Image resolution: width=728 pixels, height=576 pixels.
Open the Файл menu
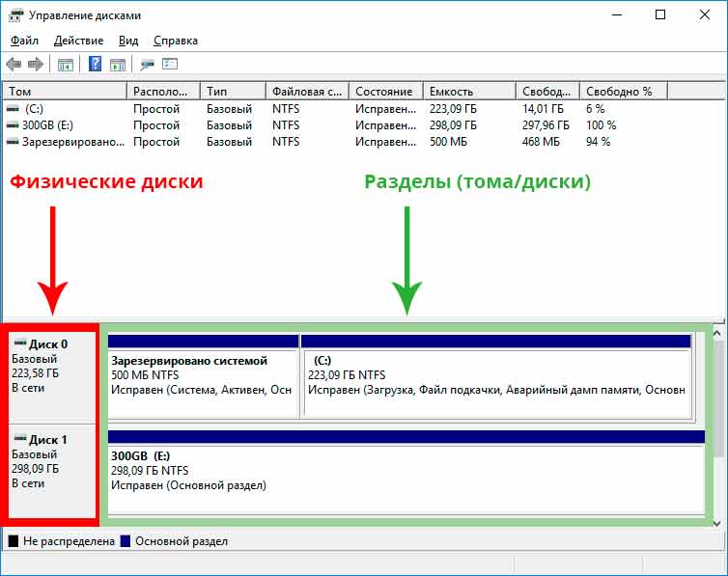coord(24,41)
